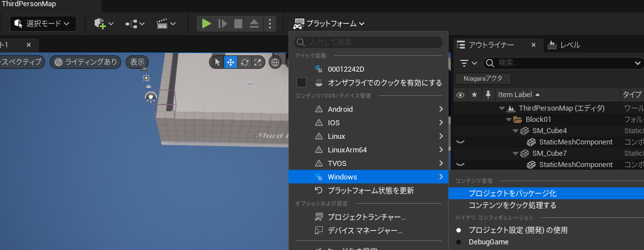Click the pin column header icon

pyautogui.click(x=488, y=95)
